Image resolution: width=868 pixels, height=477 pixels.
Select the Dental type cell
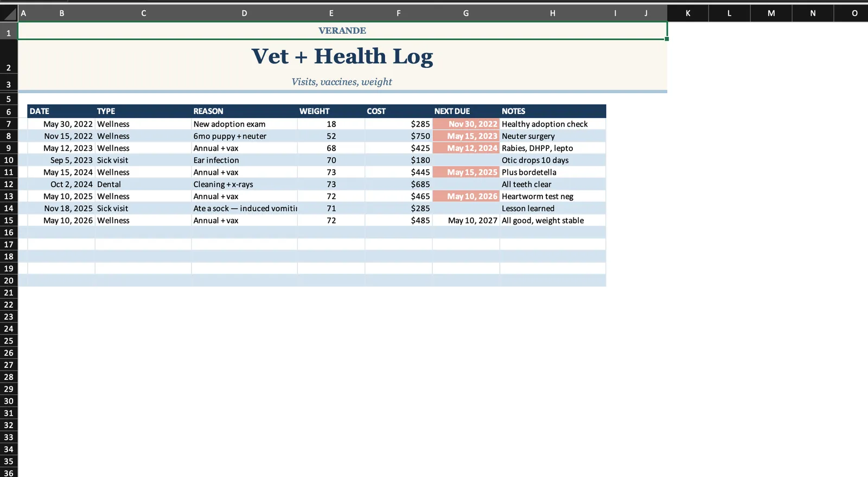pyautogui.click(x=143, y=185)
